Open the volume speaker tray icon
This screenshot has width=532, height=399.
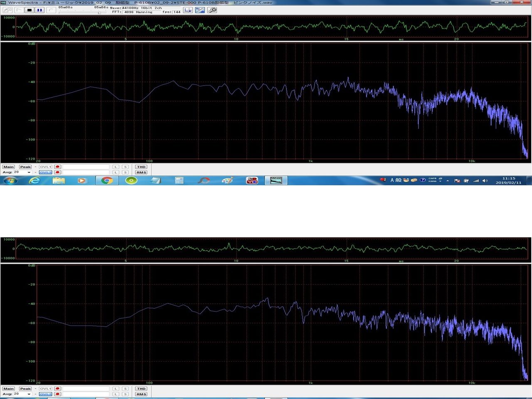pos(485,181)
